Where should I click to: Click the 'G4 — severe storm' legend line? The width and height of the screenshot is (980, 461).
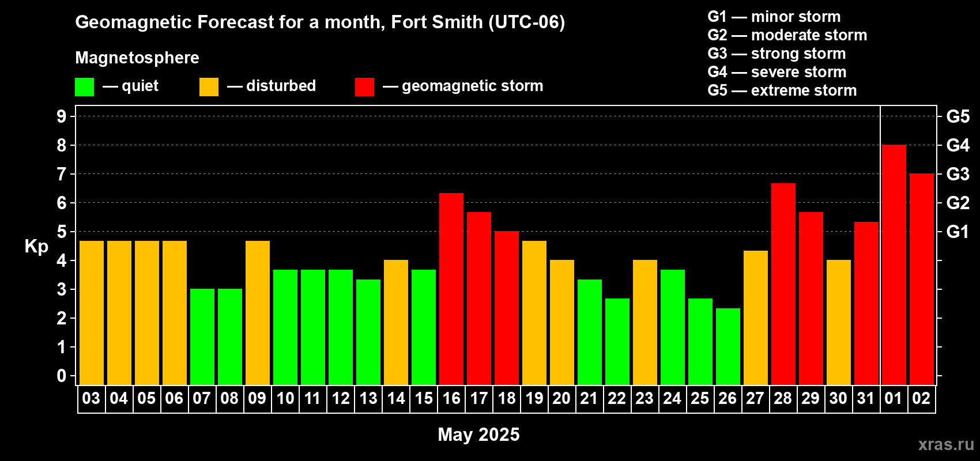777,72
